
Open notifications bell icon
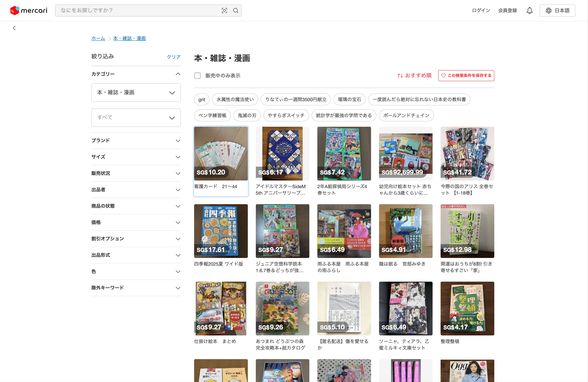[529, 10]
